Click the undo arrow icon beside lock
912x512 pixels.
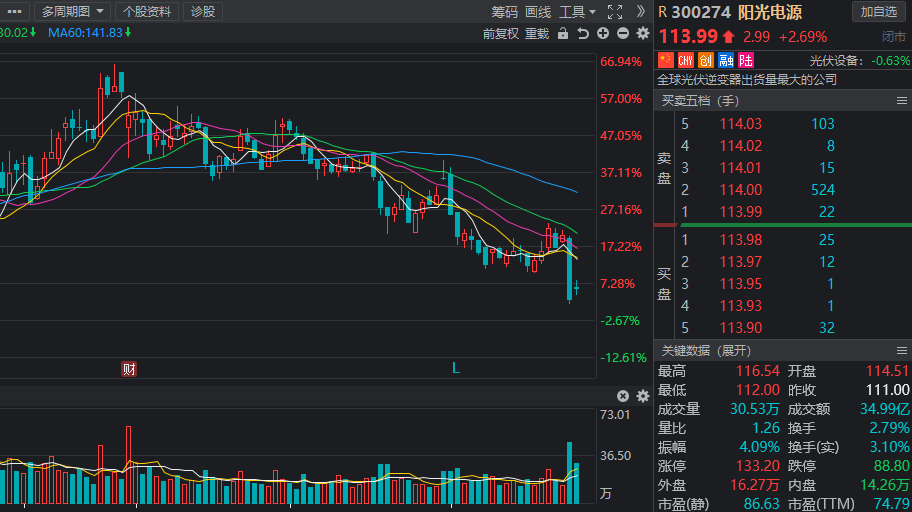(x=582, y=34)
